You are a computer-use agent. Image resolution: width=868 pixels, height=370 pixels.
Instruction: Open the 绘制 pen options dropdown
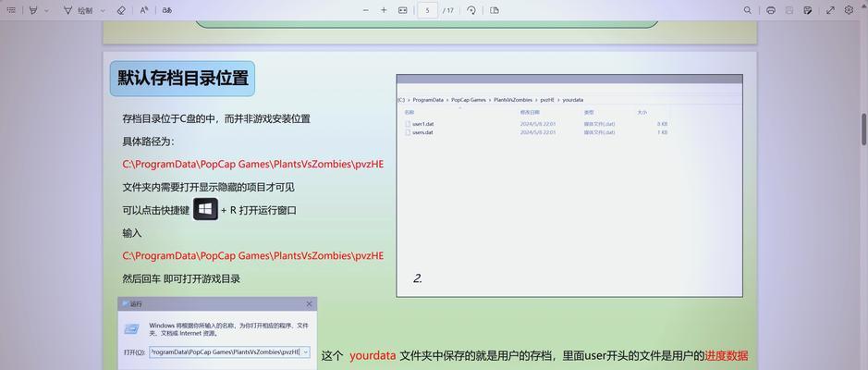click(x=103, y=10)
